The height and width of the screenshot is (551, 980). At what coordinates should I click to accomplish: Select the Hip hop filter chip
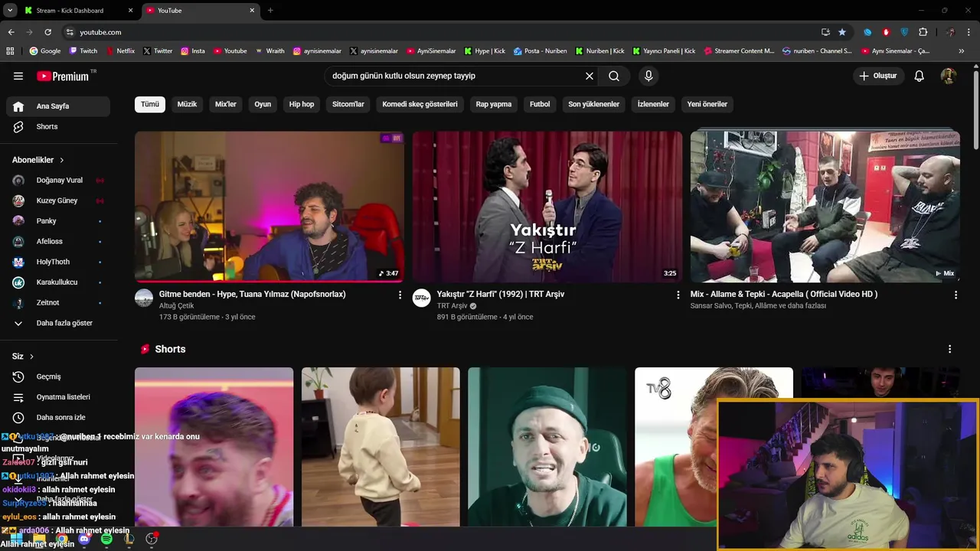(302, 104)
